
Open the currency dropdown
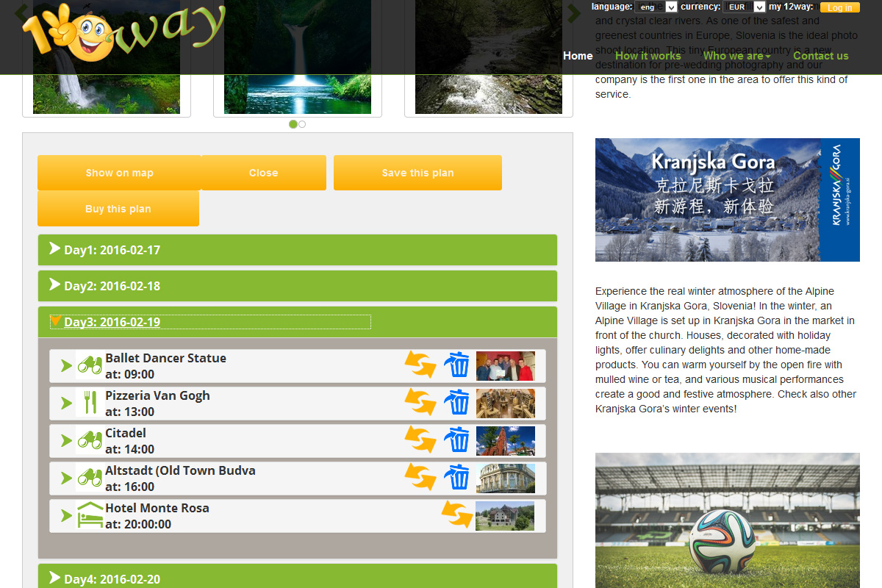[x=745, y=7]
